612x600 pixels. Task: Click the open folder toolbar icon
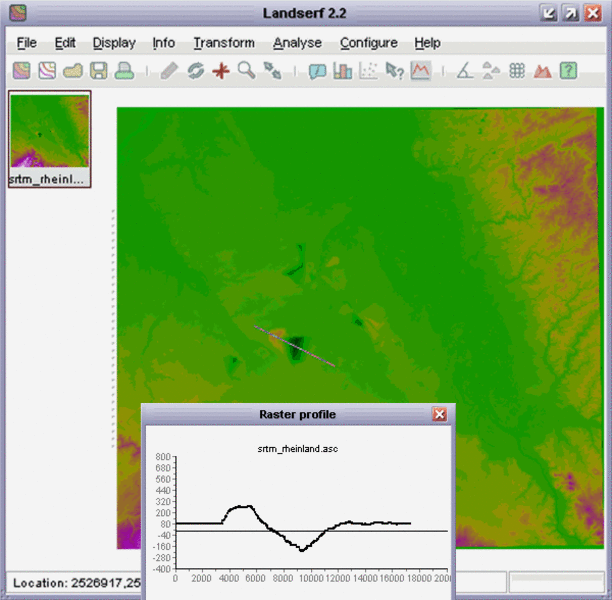tap(73, 71)
